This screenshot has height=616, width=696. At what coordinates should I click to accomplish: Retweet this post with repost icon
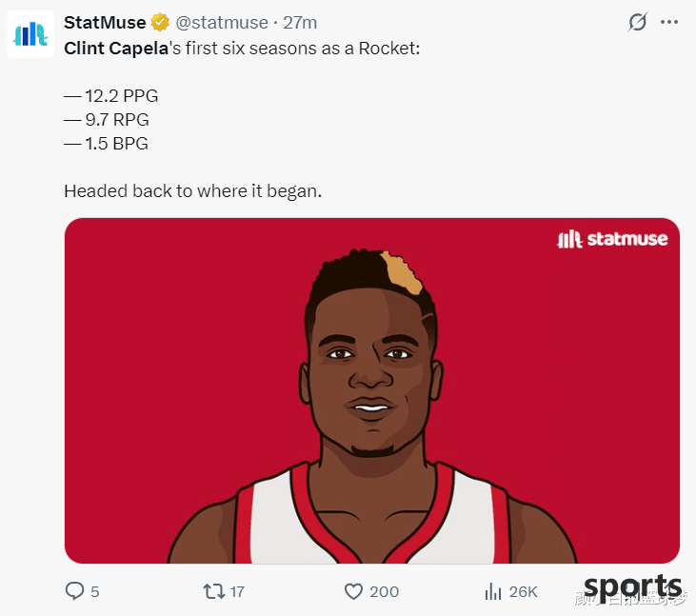tap(214, 591)
